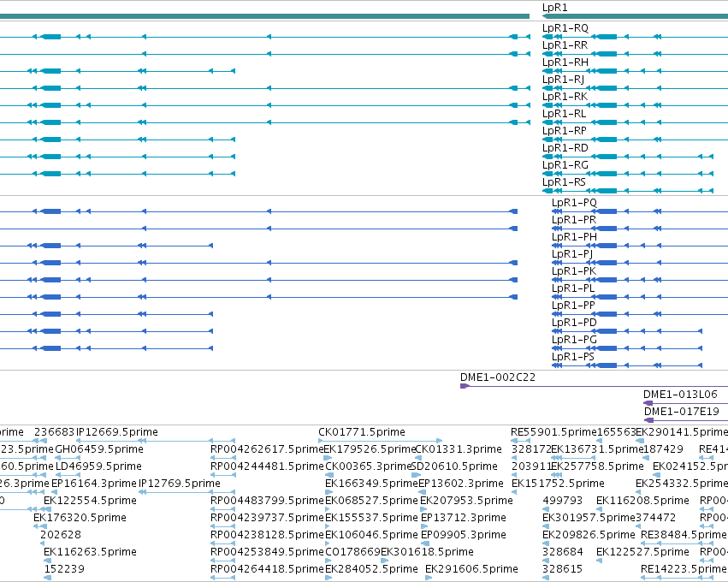Select the EK179526.5prime EST label
Screen dimensions: 728x582
coord(369,449)
